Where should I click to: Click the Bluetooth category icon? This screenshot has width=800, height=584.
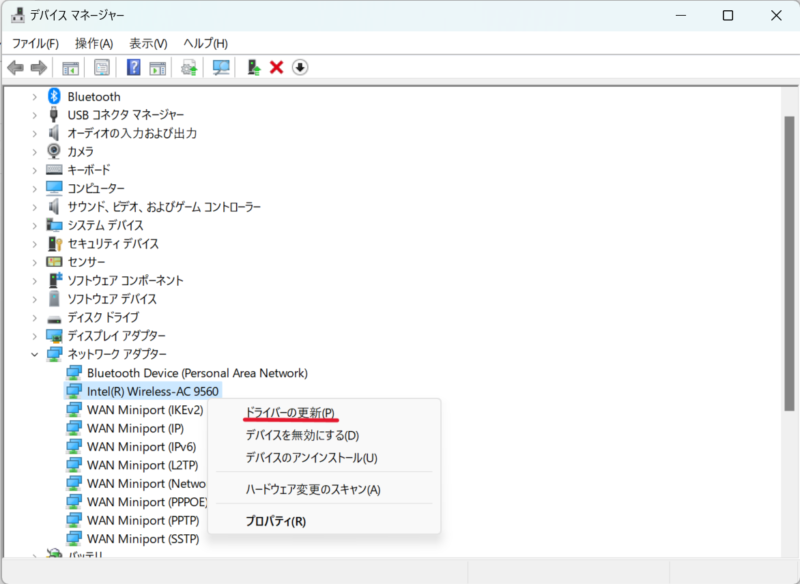coord(54,96)
